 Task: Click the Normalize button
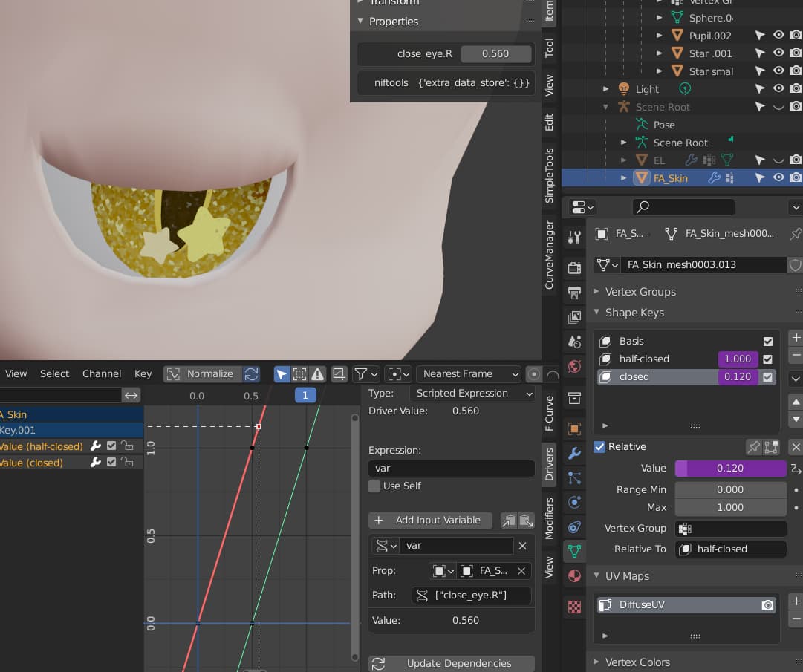[x=202, y=374]
